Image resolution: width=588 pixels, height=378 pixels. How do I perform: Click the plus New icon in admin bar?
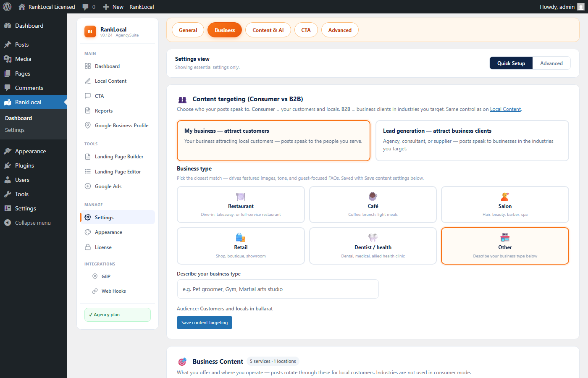pyautogui.click(x=106, y=7)
